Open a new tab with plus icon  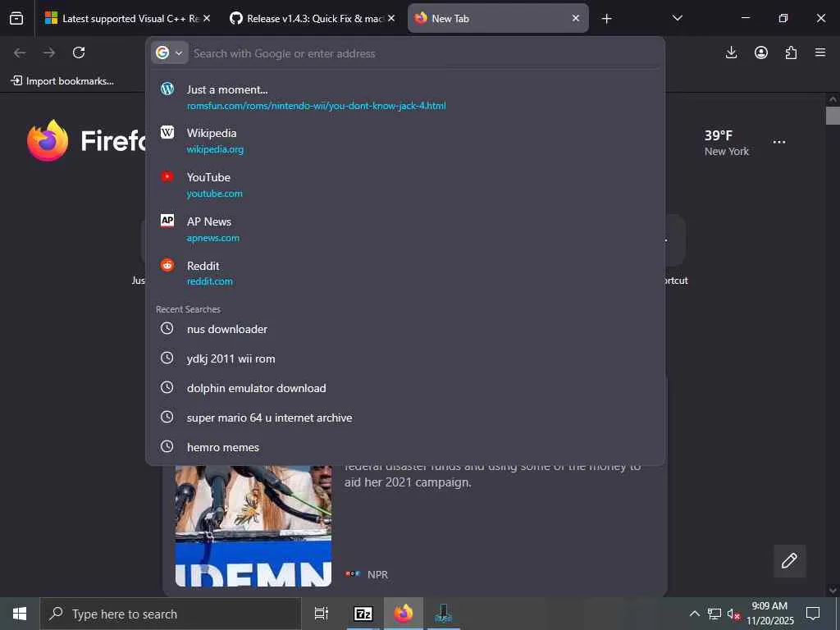point(606,19)
